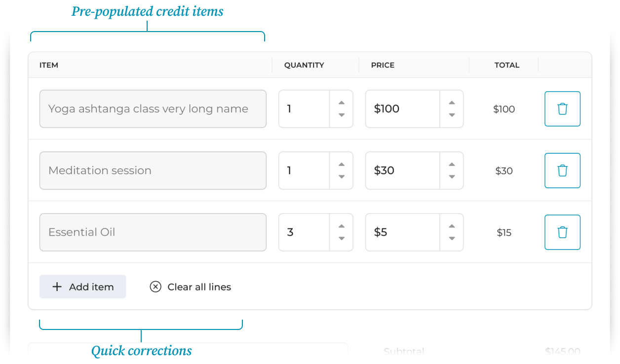Increase the $5 Essential Oil price
Screen dimensions: 620x364
click(452, 226)
